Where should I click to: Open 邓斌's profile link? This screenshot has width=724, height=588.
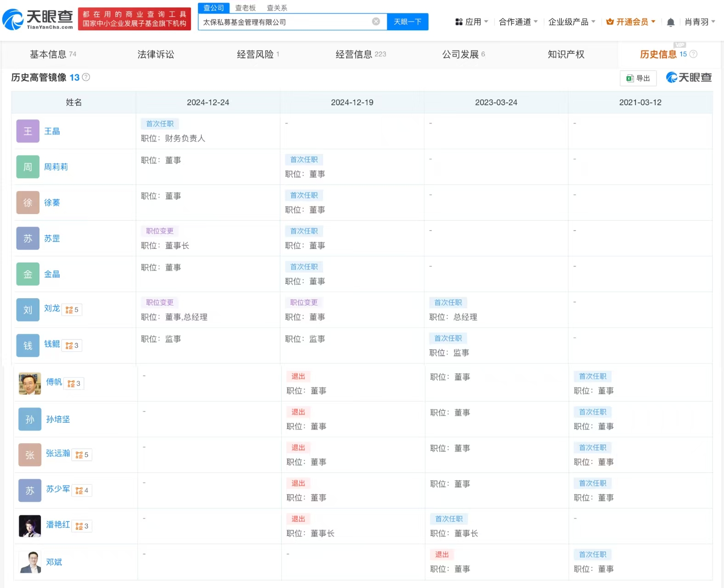(x=54, y=562)
